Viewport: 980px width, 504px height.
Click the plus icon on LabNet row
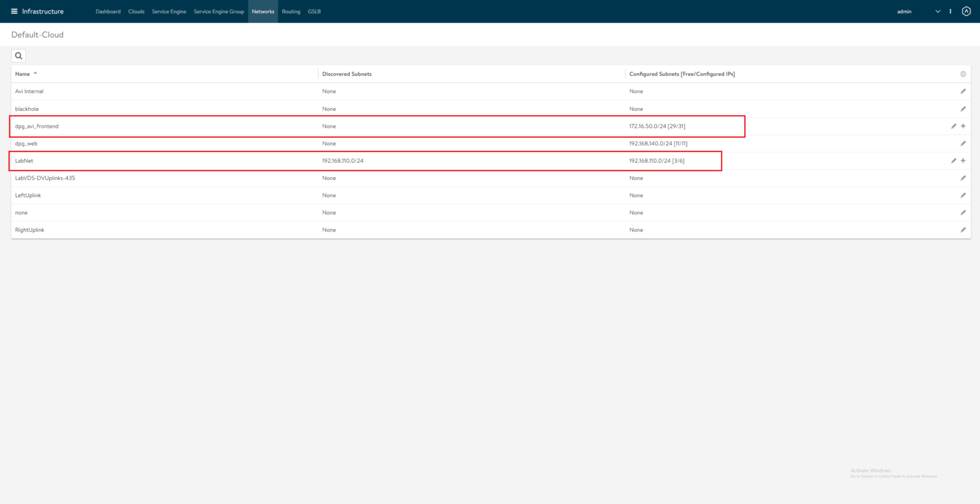pyautogui.click(x=963, y=160)
